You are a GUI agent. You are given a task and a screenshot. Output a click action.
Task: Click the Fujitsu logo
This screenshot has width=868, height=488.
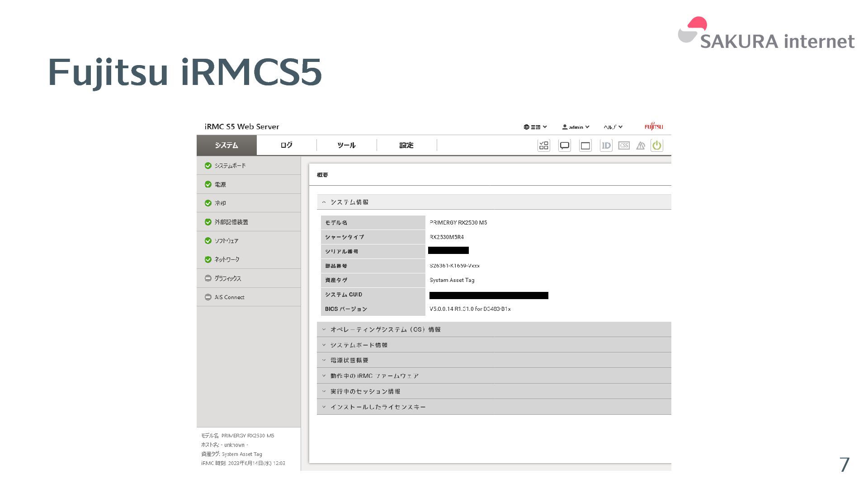[654, 127]
